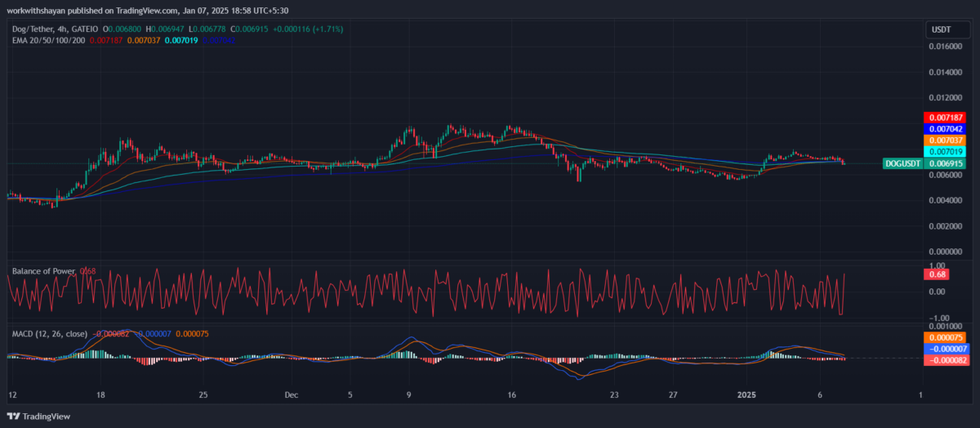Screen dimensions: 980x428
Task: Click the Balance of Power indicator label
Action: [x=43, y=271]
